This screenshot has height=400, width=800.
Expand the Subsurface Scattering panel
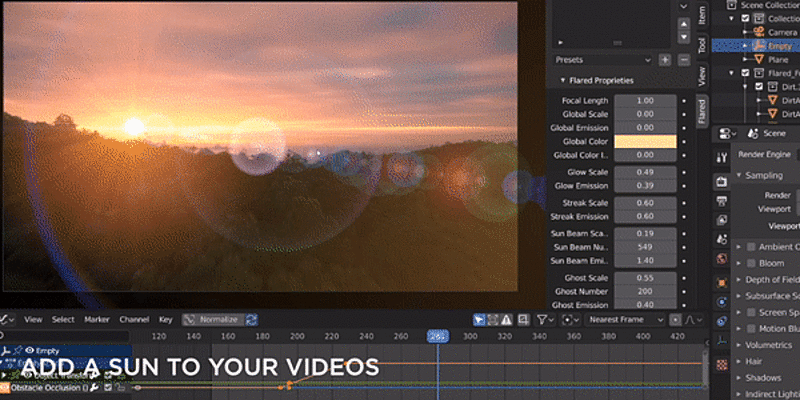point(767,296)
